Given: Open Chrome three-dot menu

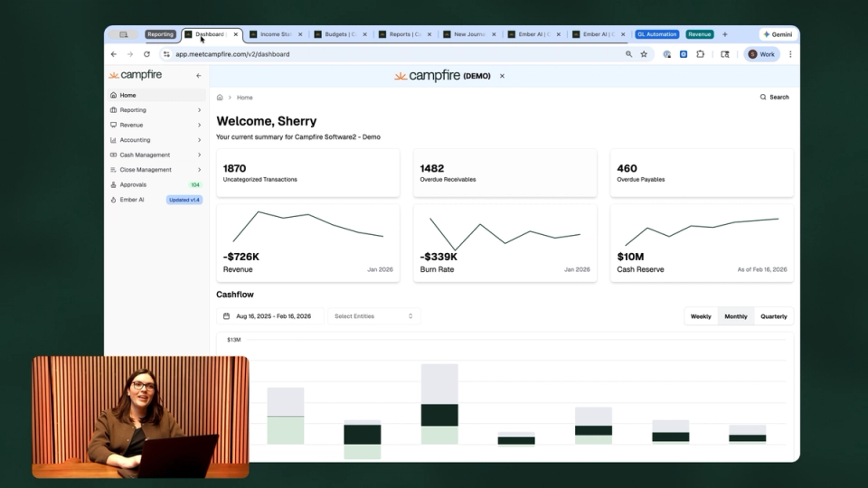Looking at the screenshot, I should click(790, 54).
